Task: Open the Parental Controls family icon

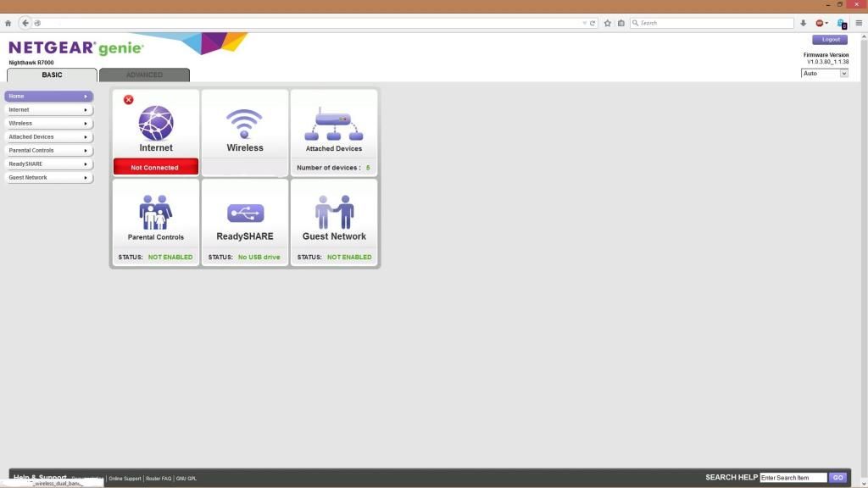Action: pyautogui.click(x=156, y=212)
